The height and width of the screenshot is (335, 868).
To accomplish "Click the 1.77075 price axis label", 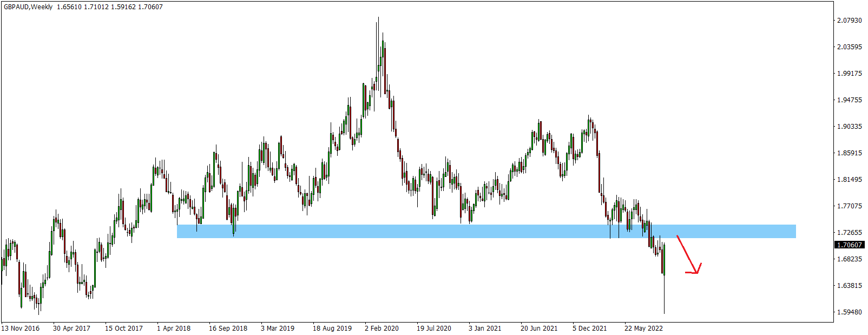I will (x=850, y=206).
